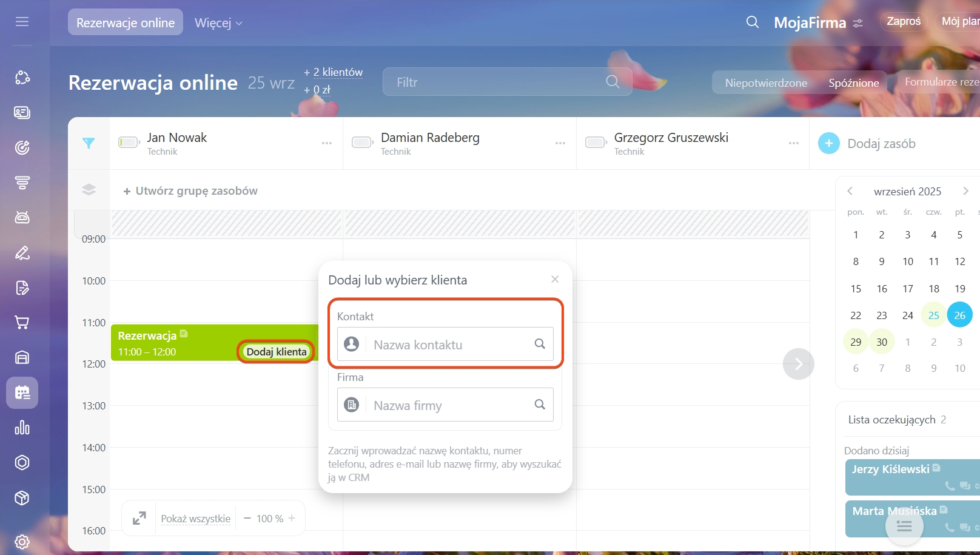
Task: Click the search magnifier in top bar
Action: click(x=752, y=22)
